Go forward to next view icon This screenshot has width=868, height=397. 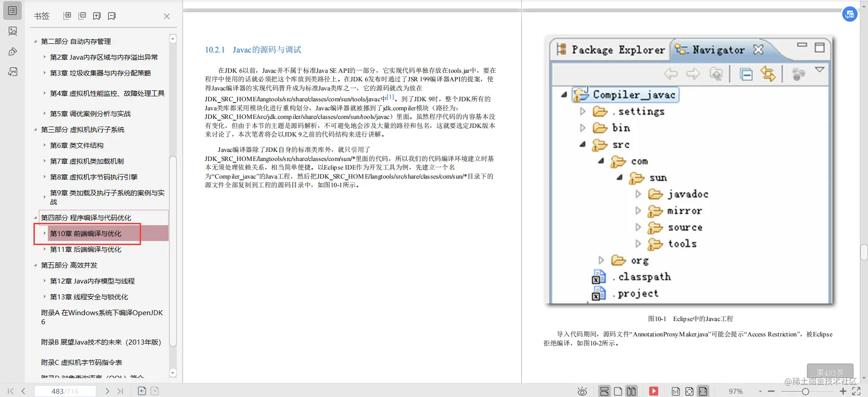(155, 391)
